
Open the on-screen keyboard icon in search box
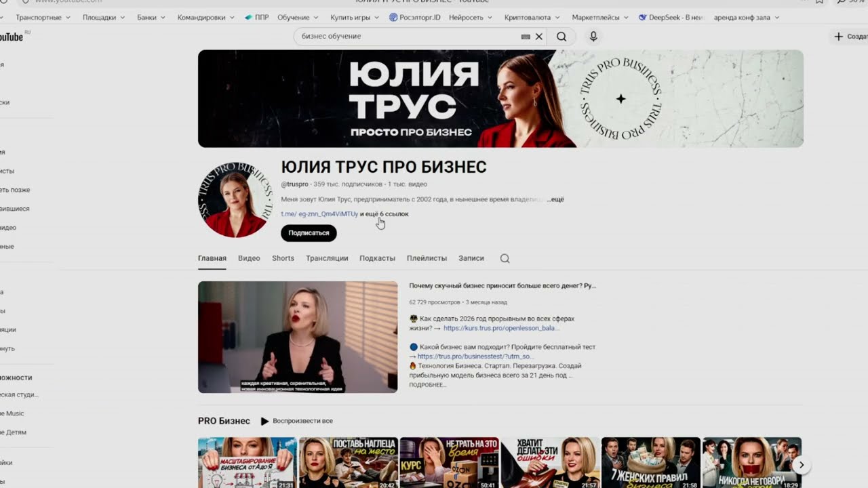tap(526, 37)
